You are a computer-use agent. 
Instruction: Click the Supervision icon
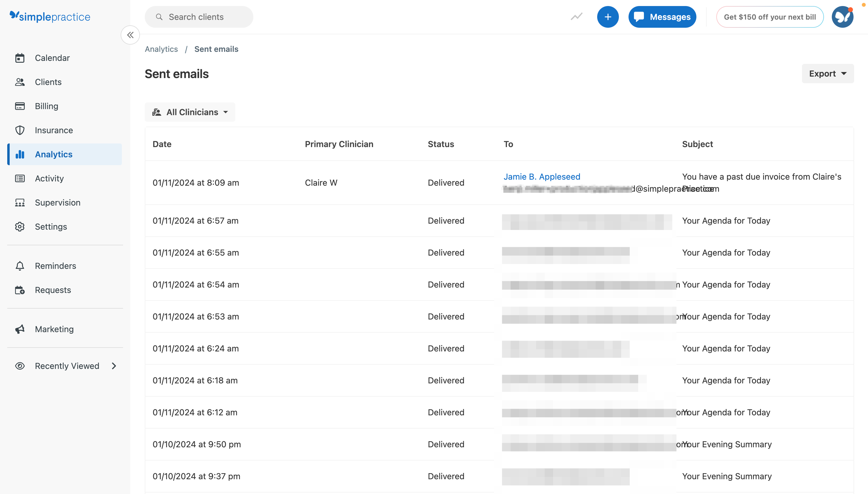coord(20,203)
